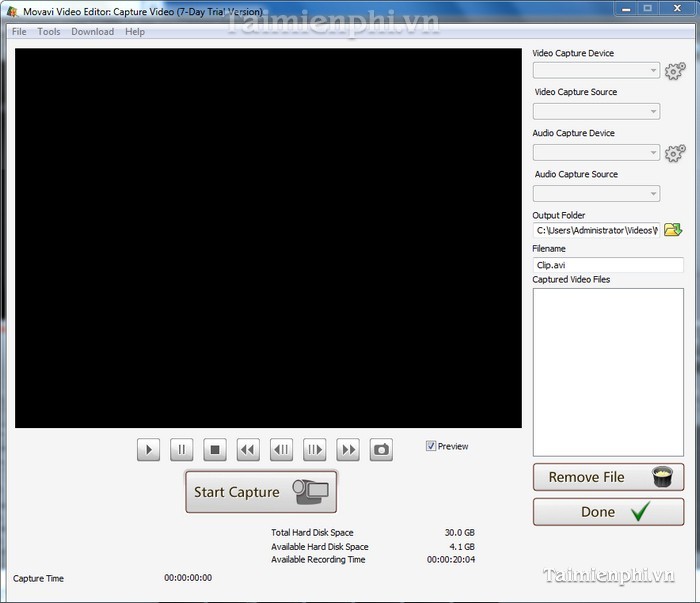Viewport: 700px width, 603px height.
Task: Click the Filename field containing Clip.avi
Action: (x=608, y=265)
